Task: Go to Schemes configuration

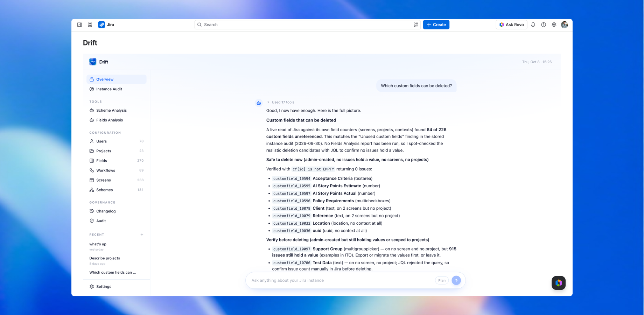Action: click(x=116, y=190)
